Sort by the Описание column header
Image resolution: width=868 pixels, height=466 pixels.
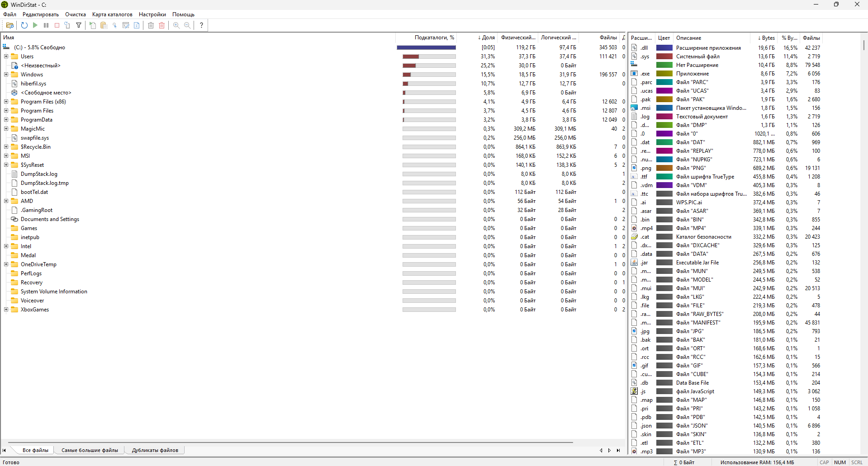coord(711,38)
